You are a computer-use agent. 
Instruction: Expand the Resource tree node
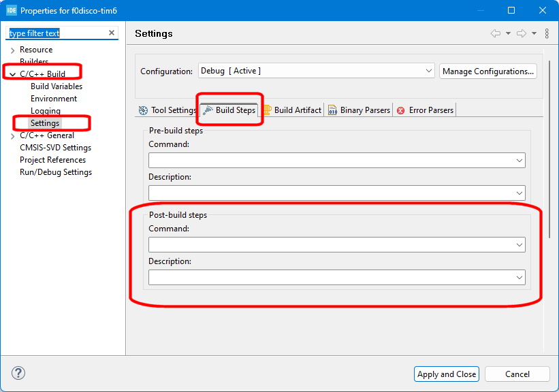(13, 50)
